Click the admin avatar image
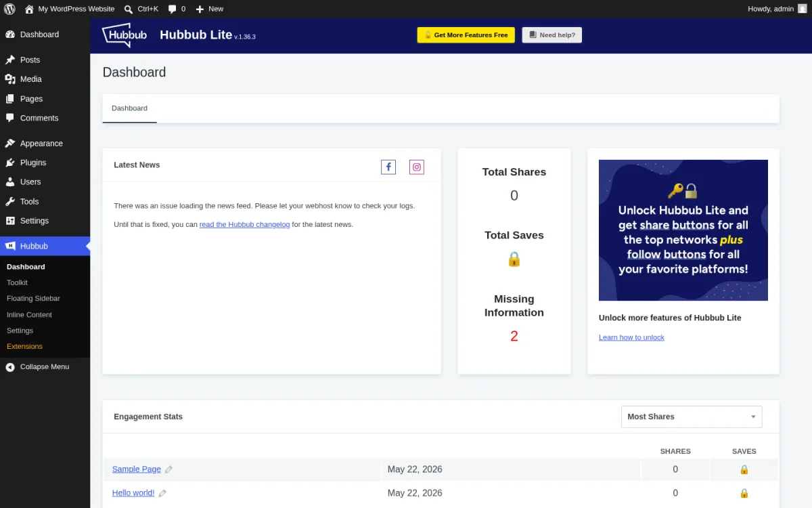812x508 pixels. [803, 9]
